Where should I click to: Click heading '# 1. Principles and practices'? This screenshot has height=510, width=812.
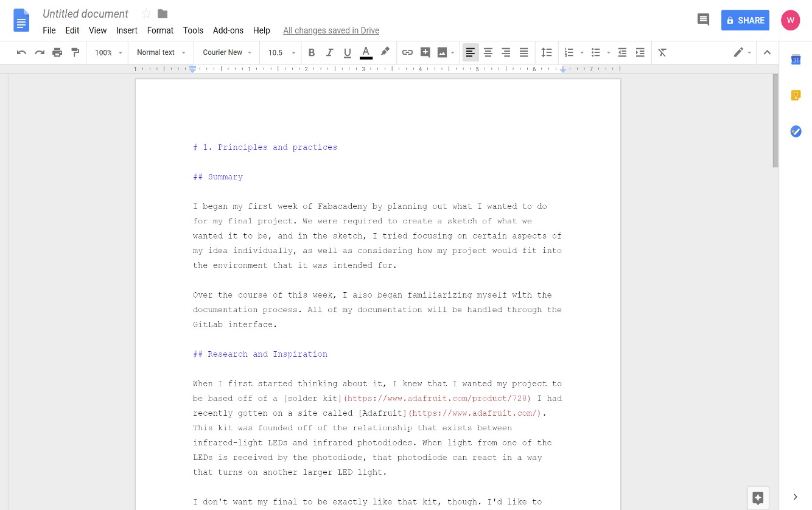click(x=265, y=147)
